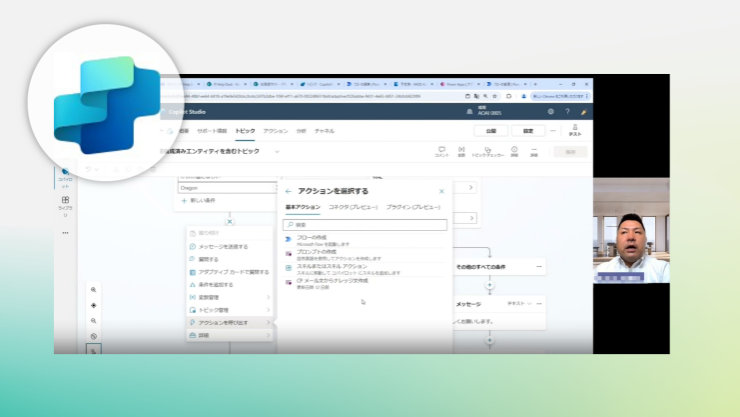Choose 質問する from the node menu

click(x=230, y=259)
